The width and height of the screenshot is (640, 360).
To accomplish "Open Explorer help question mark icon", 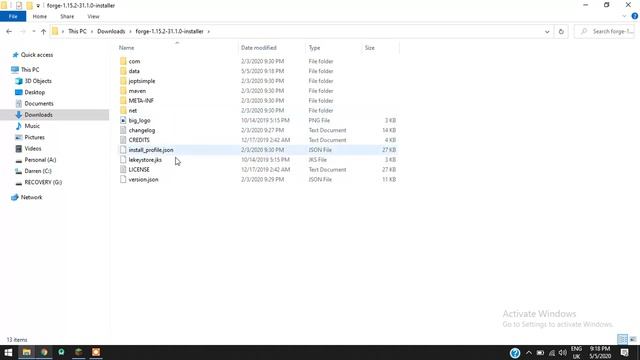I will 635,16.
